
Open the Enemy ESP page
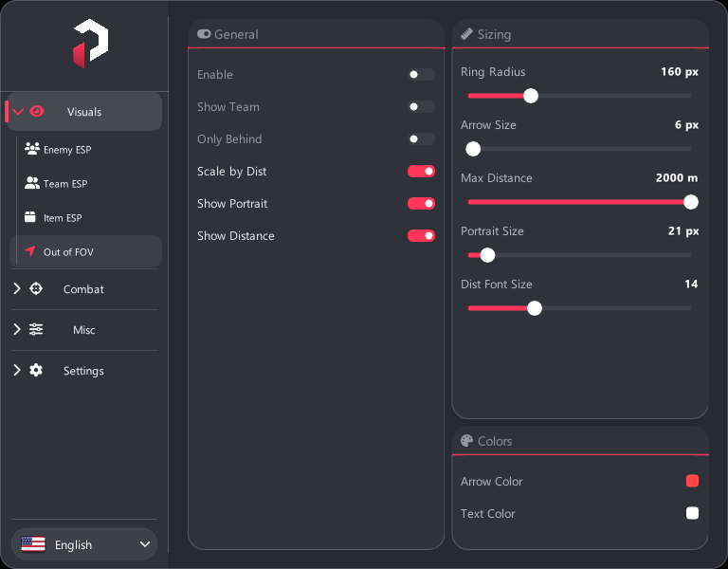tap(85, 149)
